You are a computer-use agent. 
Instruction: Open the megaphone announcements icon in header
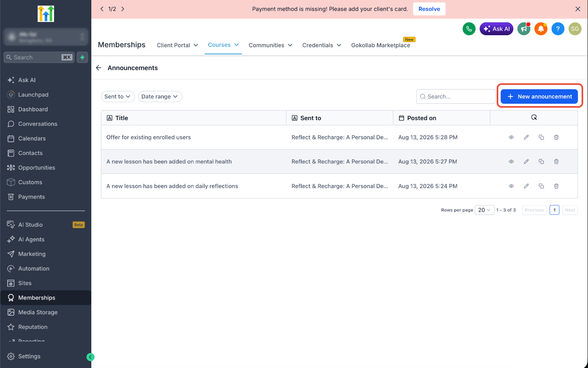click(x=524, y=29)
